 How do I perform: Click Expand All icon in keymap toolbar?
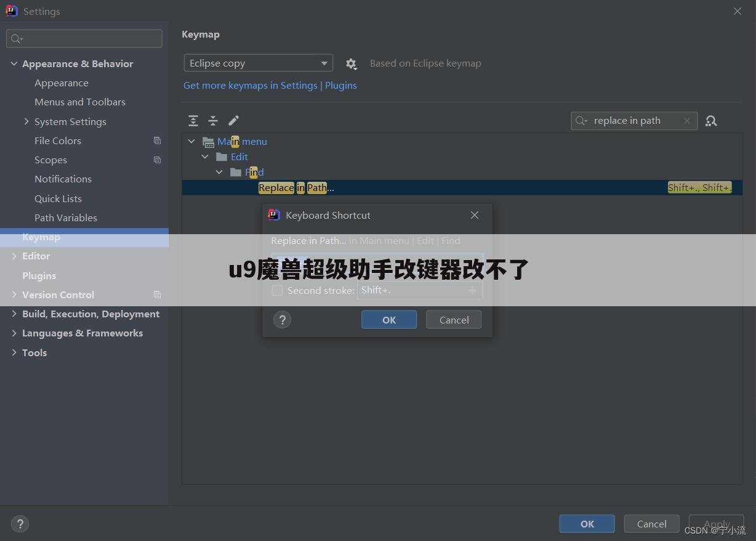coord(193,121)
